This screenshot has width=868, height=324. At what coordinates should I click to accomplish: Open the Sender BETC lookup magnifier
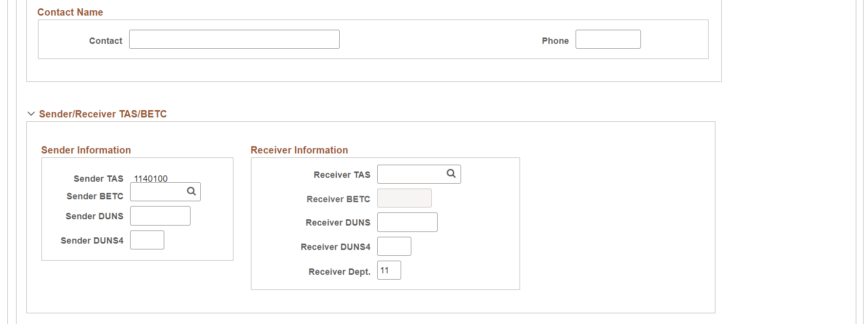tap(192, 191)
